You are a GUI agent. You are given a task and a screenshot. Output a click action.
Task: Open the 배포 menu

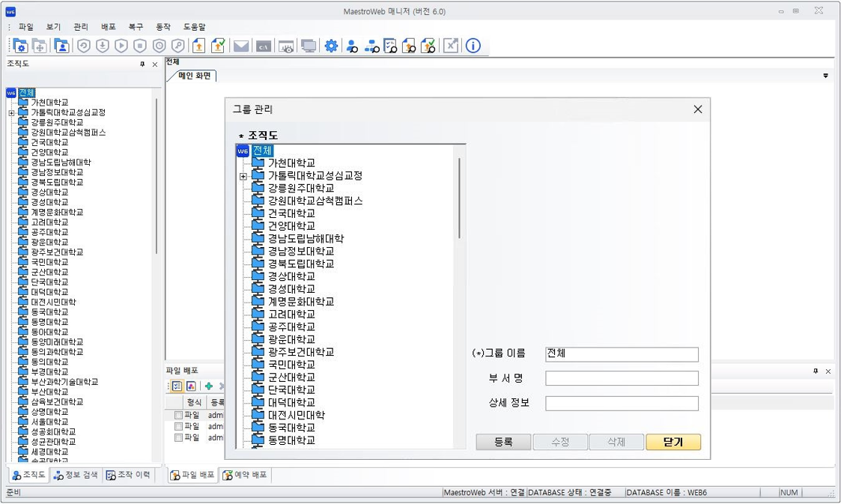pyautogui.click(x=108, y=27)
